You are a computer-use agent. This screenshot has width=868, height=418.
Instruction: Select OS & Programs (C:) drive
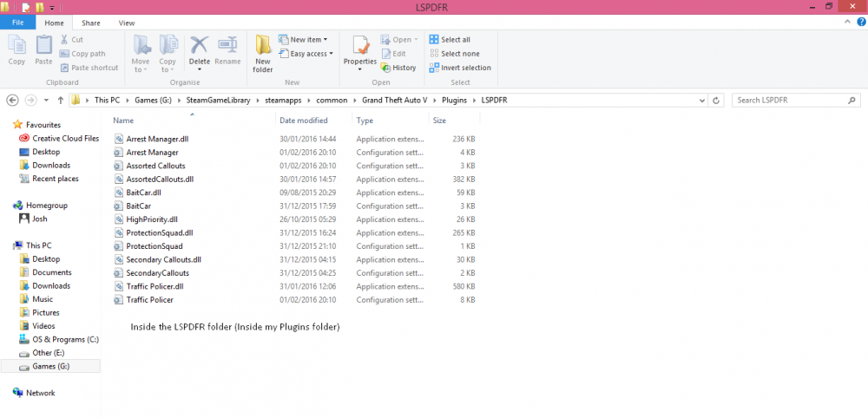[59, 339]
